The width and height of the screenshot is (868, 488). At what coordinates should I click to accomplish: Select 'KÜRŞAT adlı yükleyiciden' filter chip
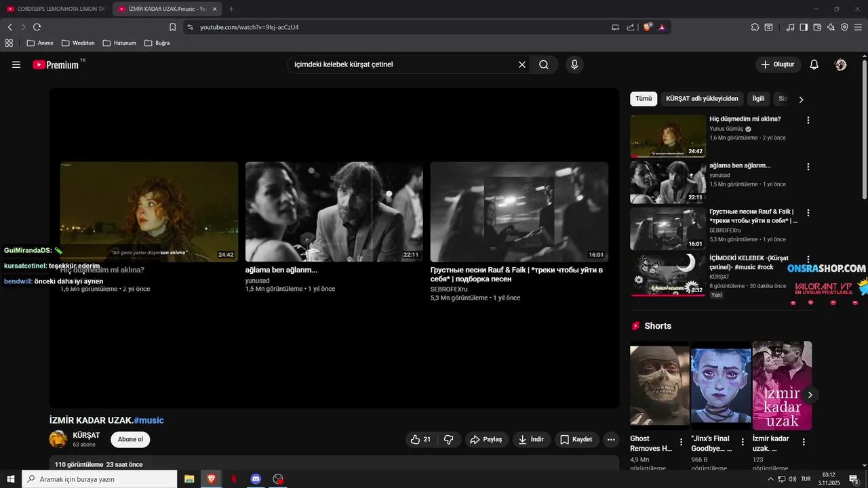coord(702,98)
